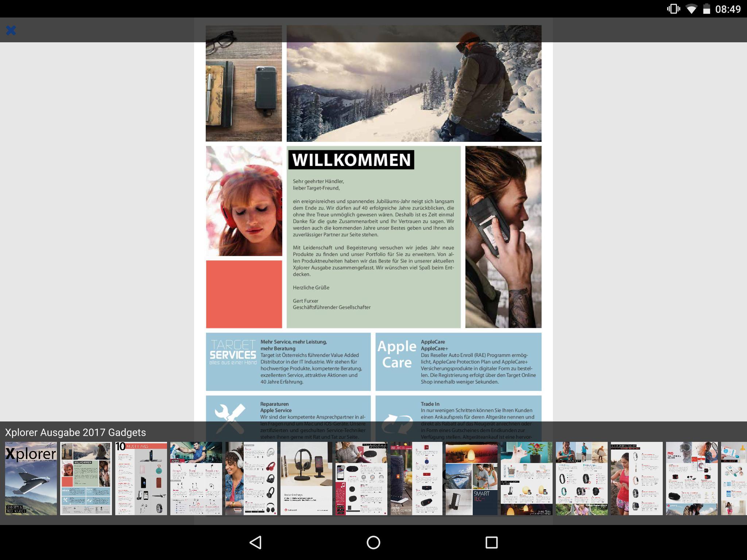Tap the status bar clock 08:49

[728, 9]
